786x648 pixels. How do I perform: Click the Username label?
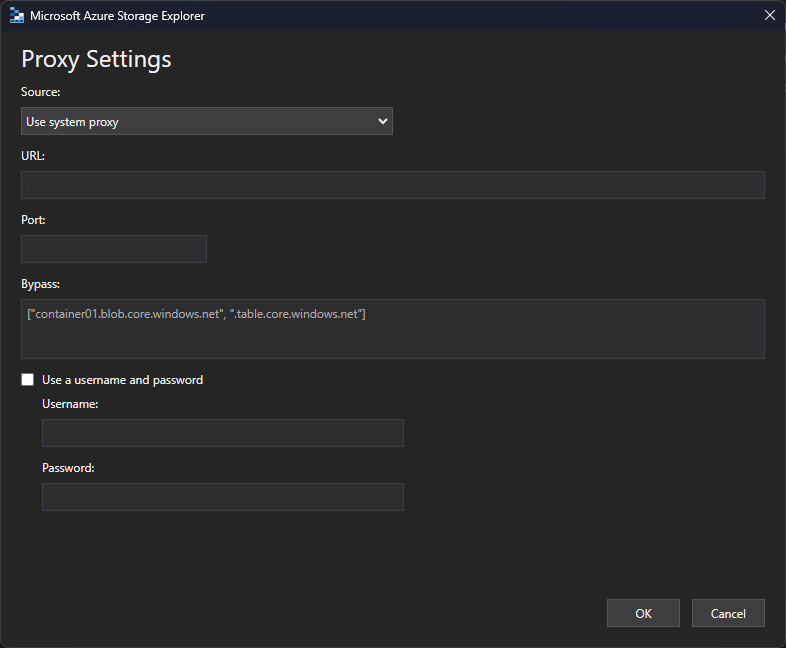pos(70,404)
